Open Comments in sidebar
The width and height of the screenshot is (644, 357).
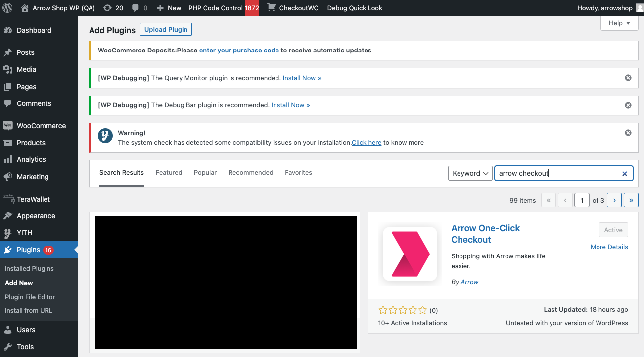click(x=39, y=103)
